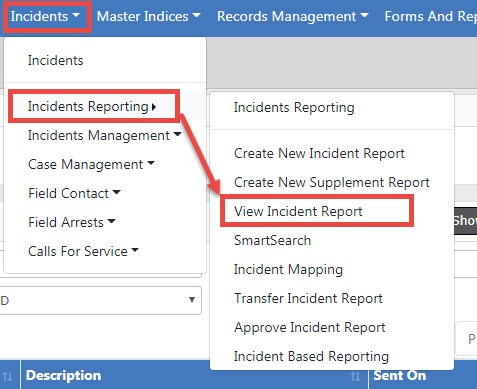Open the Incidents top menu
Screen dimensions: 477x389
pyautogui.click(x=45, y=16)
